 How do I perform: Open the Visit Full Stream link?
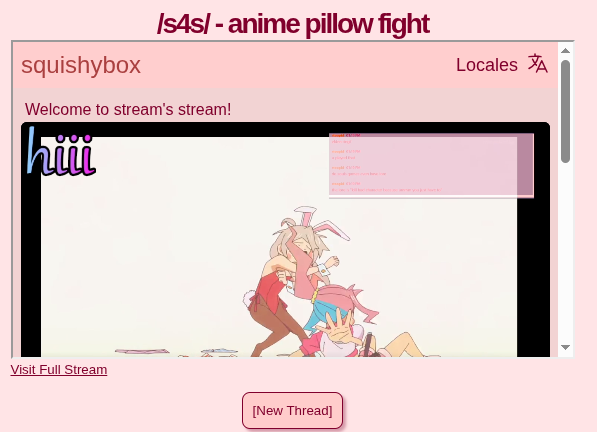click(59, 370)
